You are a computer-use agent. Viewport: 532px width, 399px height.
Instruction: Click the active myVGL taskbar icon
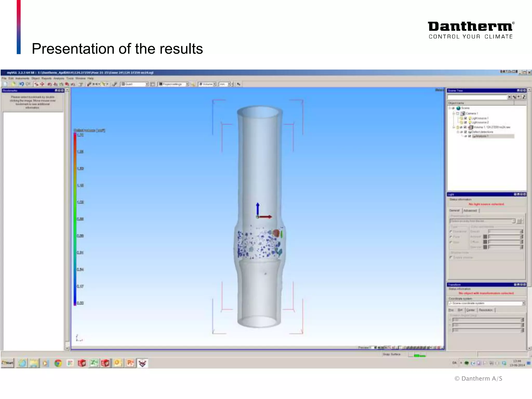[142, 363]
